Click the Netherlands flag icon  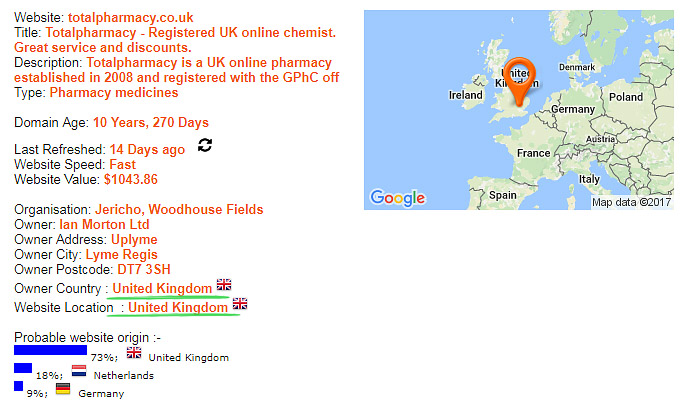pos(79,371)
